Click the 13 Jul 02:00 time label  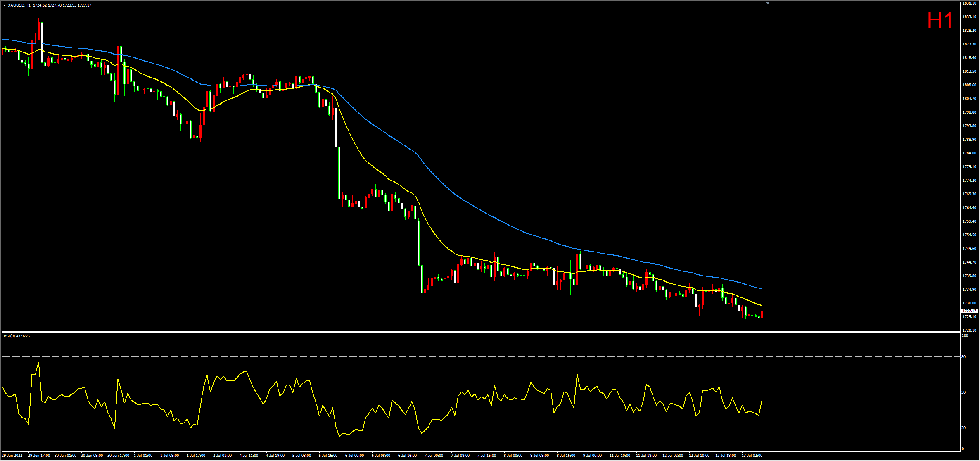752,456
